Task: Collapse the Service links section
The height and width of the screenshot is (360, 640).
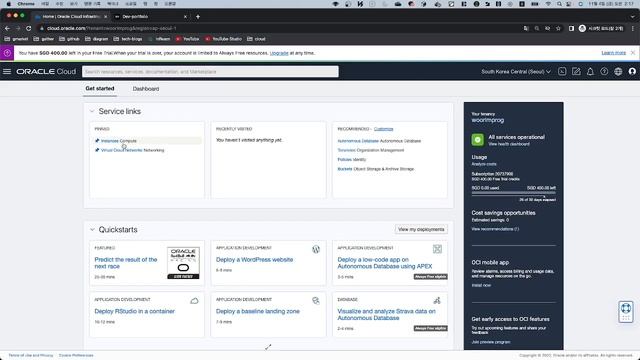Action: (92, 111)
